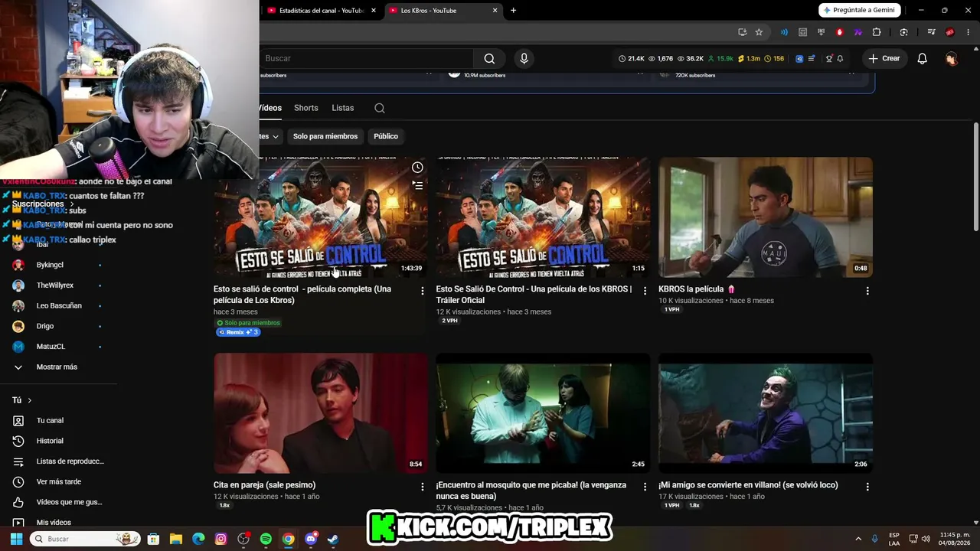Open options menu for the Tráiler Oficial video
The height and width of the screenshot is (551, 980).
tap(645, 291)
